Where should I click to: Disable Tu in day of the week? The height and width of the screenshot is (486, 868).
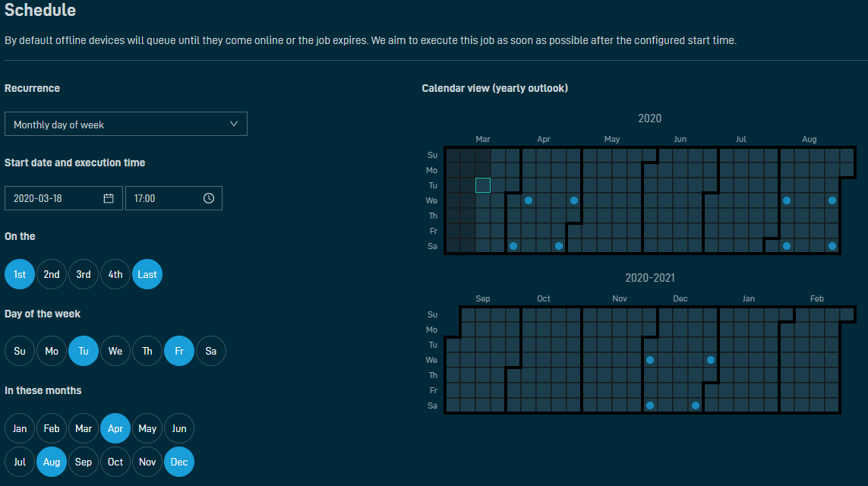tap(84, 351)
